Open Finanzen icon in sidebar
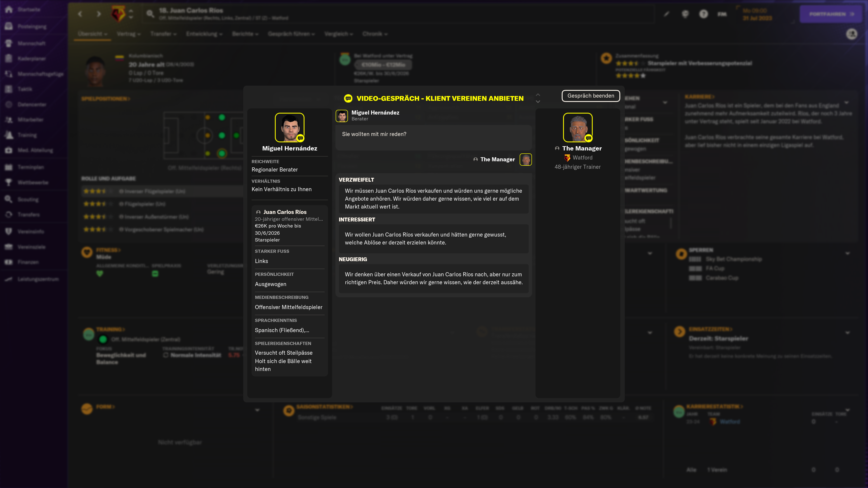The image size is (868, 488). (9, 262)
